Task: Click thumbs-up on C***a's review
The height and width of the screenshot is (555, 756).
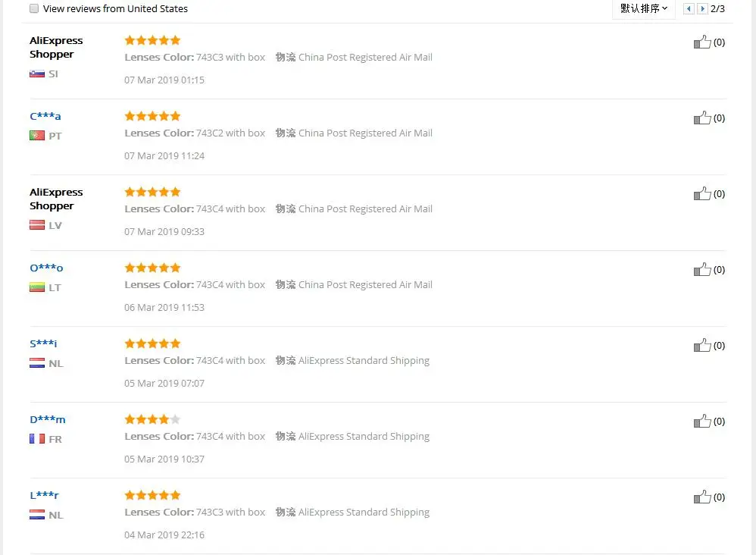Action: [x=702, y=118]
